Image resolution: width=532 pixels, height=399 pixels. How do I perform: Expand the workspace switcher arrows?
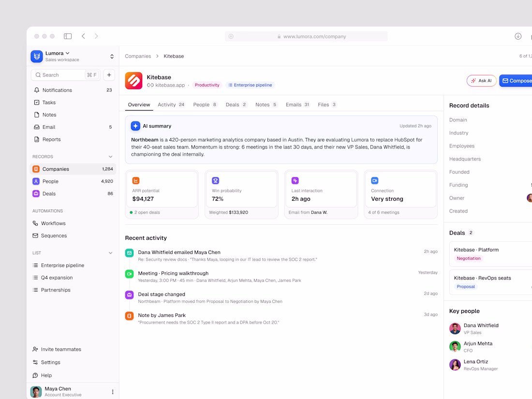click(112, 57)
